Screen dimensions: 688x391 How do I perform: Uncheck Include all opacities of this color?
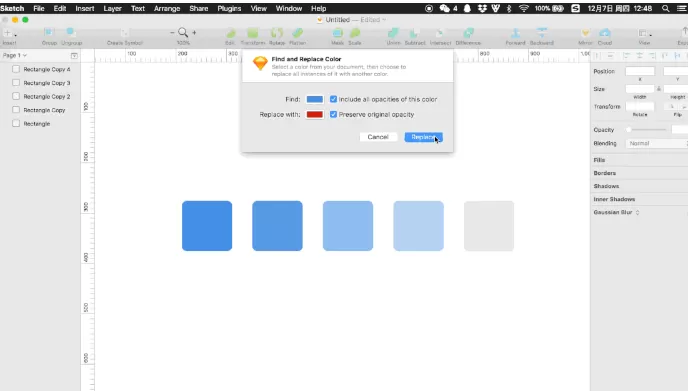coord(333,99)
